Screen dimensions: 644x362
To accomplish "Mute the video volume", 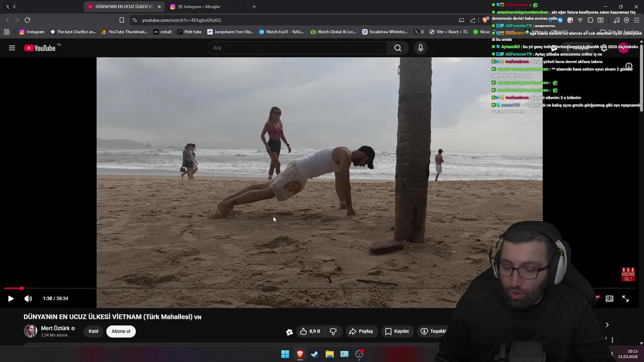I will pos(28,298).
